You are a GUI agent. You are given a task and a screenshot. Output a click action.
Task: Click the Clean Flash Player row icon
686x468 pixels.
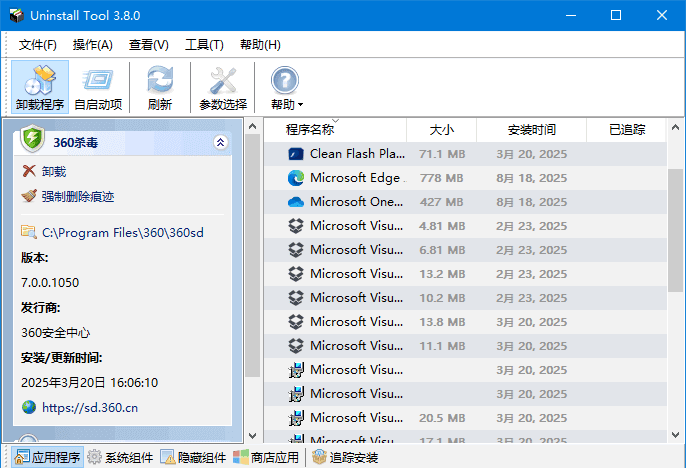click(x=296, y=154)
